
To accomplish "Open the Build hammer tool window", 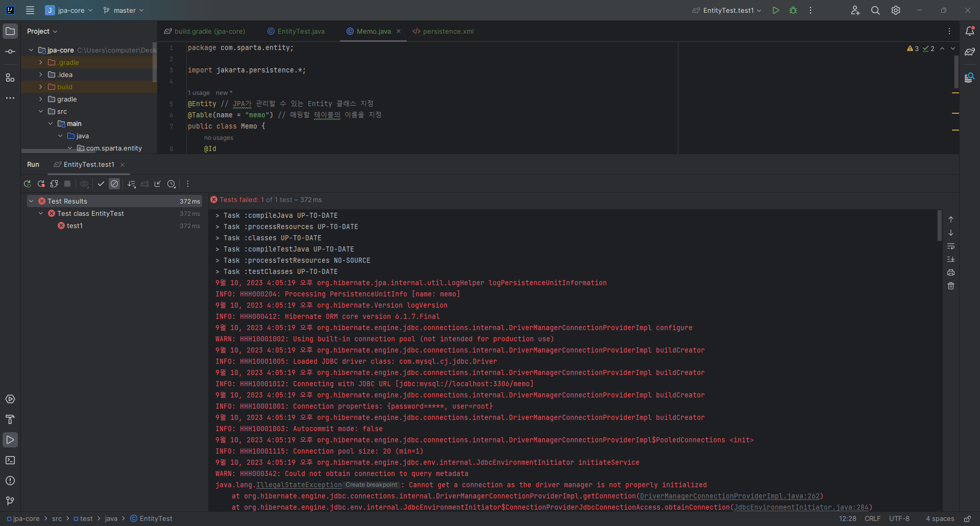I will [10, 419].
